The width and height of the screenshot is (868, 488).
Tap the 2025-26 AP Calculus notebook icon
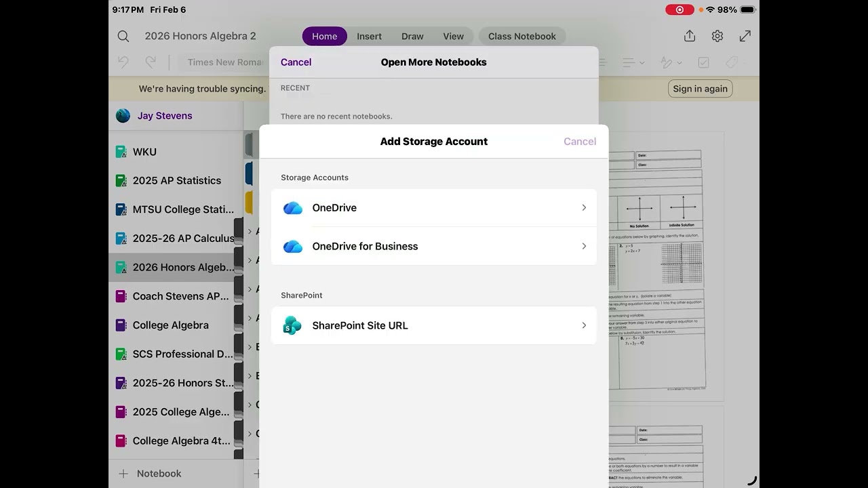(121, 239)
